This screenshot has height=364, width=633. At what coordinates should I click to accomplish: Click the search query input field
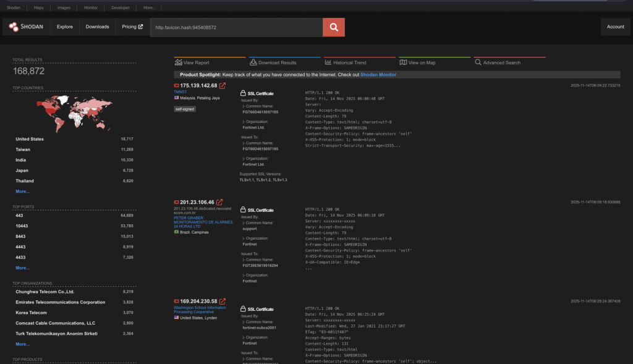[236, 27]
